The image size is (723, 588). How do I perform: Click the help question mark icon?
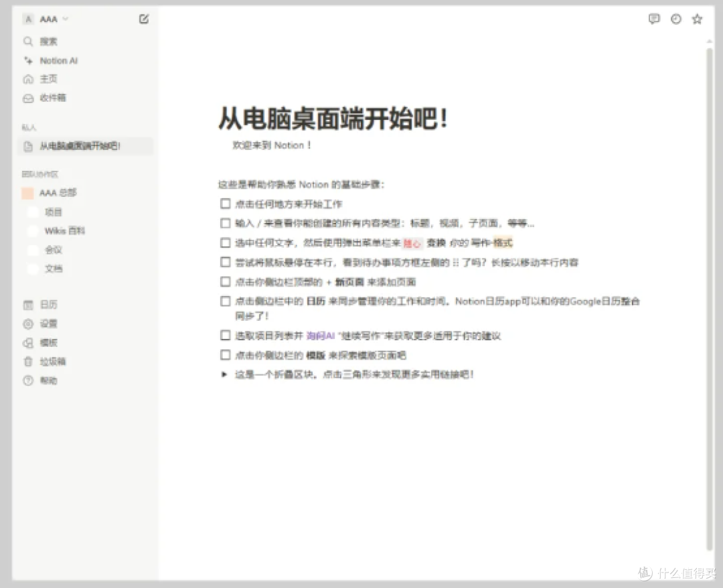click(x=28, y=380)
